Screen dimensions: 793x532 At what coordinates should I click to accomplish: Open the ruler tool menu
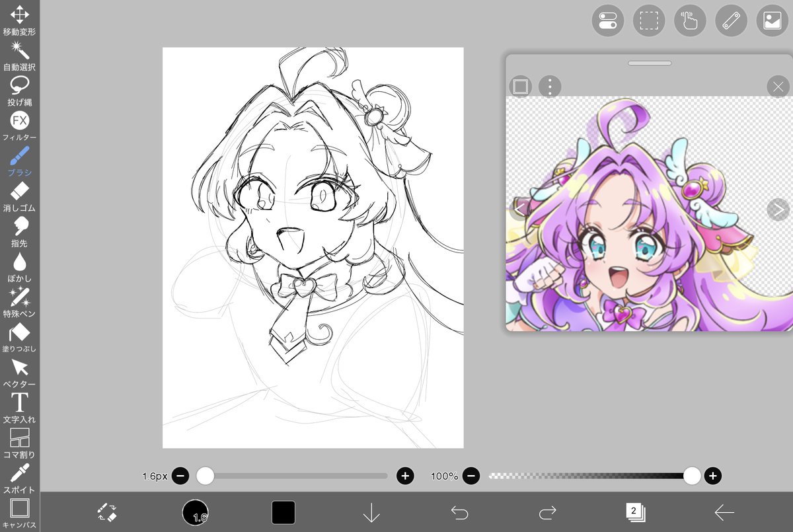(731, 21)
